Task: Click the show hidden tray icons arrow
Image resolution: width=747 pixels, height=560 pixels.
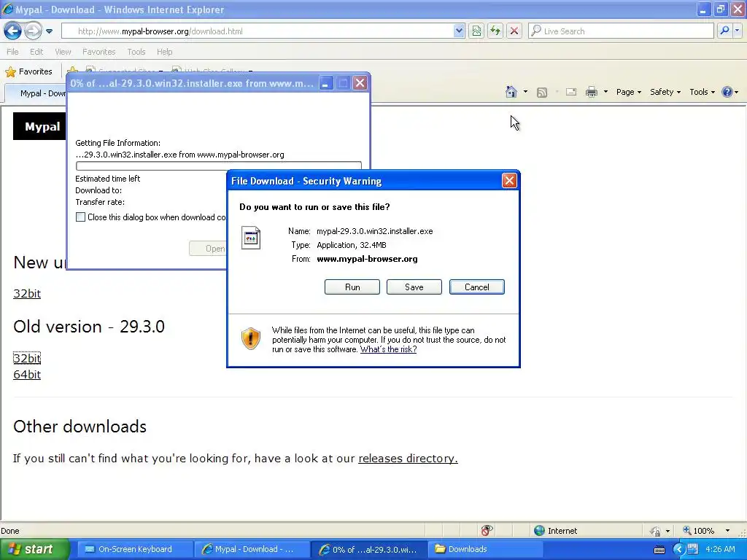Action: click(x=679, y=550)
